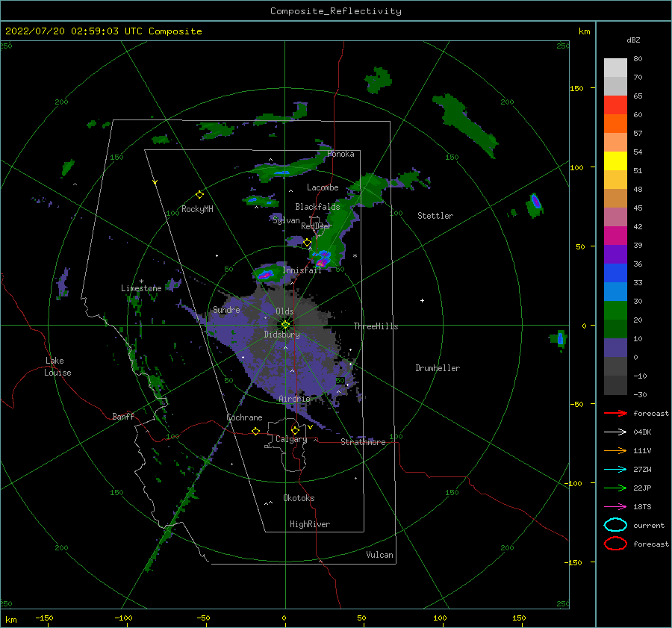The image size is (672, 628).
Task: Click the red 60-65 dBZ swatch
Action: click(x=615, y=105)
